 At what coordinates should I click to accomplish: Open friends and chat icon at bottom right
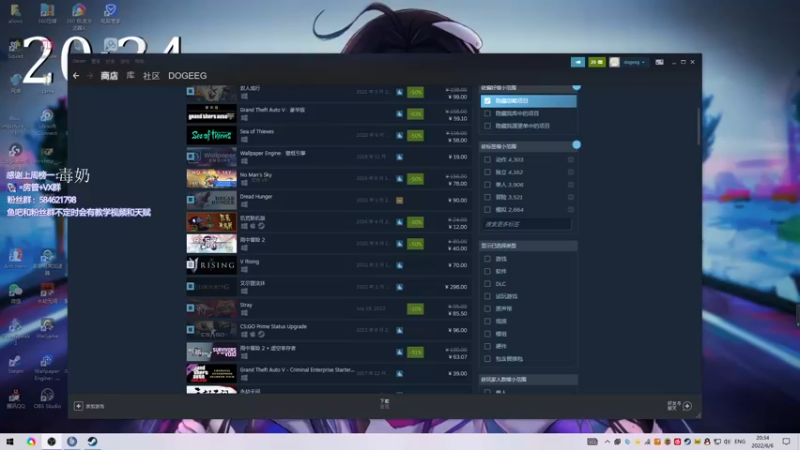(x=687, y=406)
